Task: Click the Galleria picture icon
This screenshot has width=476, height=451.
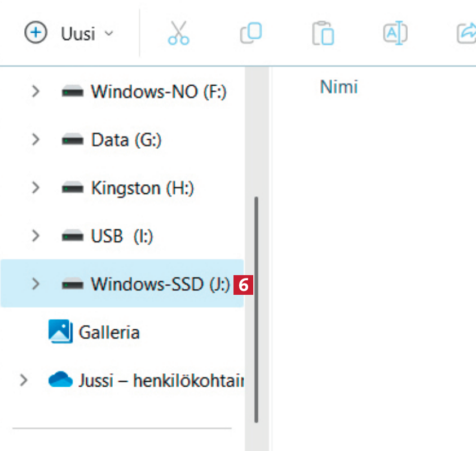Action: click(x=60, y=331)
